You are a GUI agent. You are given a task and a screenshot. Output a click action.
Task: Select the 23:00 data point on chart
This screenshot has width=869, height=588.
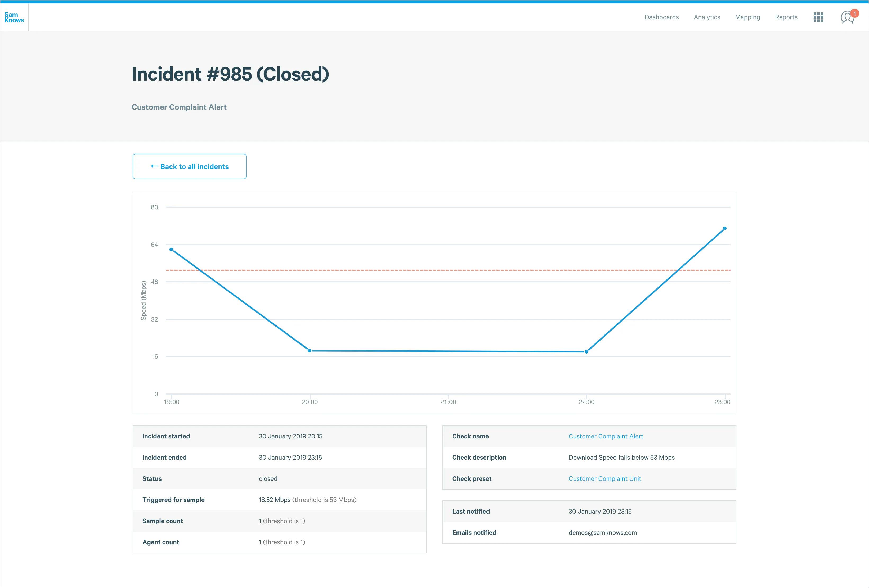click(725, 228)
